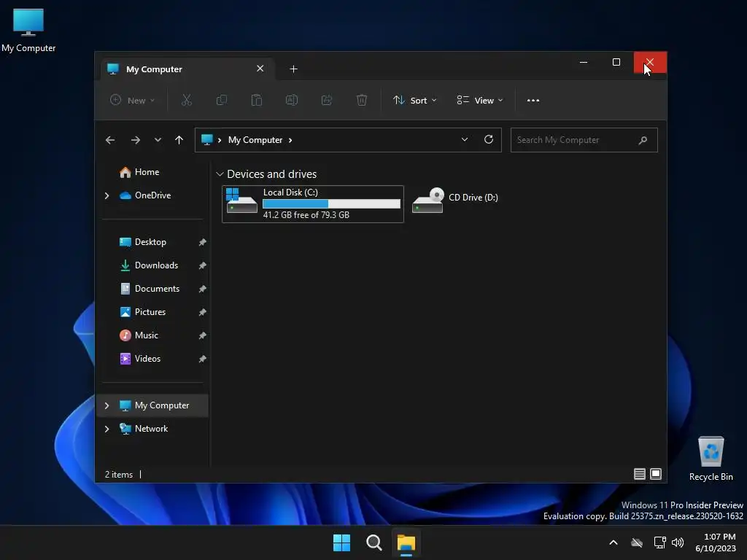Select Network in navigation pane
Viewport: 747px width, 560px height.
tap(144, 429)
